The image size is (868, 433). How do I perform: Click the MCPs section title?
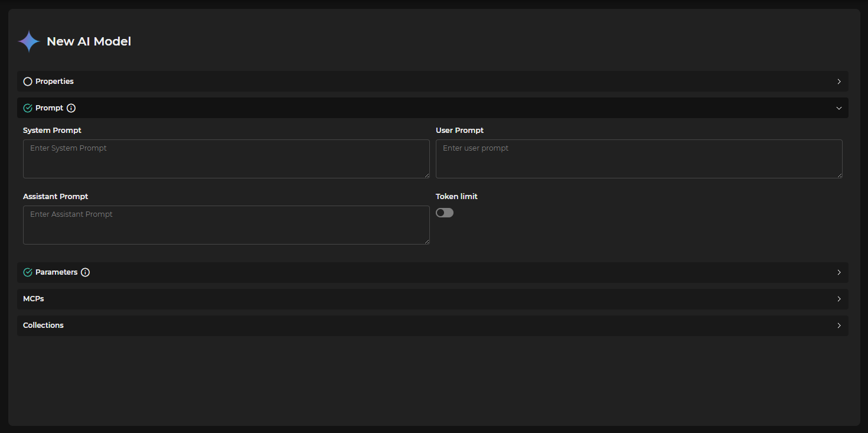pyautogui.click(x=34, y=299)
